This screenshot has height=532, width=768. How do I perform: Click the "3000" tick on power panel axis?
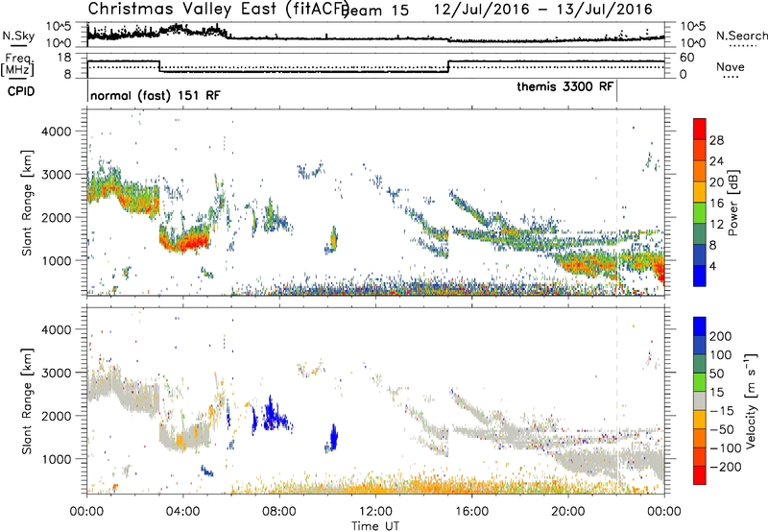click(57, 175)
